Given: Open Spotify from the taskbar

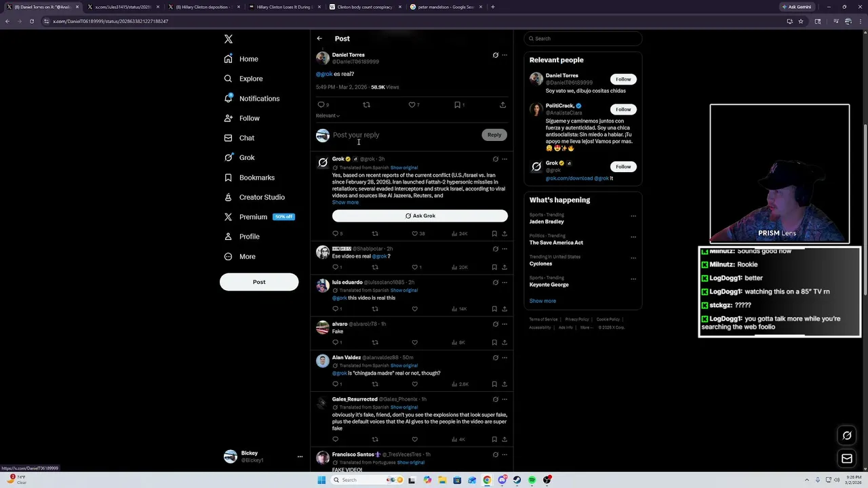Looking at the screenshot, I should tap(532, 480).
